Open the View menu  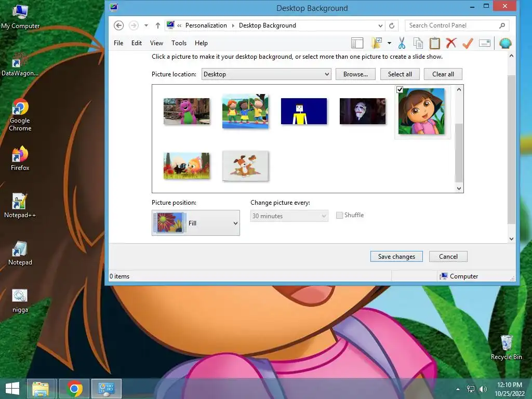pos(156,43)
